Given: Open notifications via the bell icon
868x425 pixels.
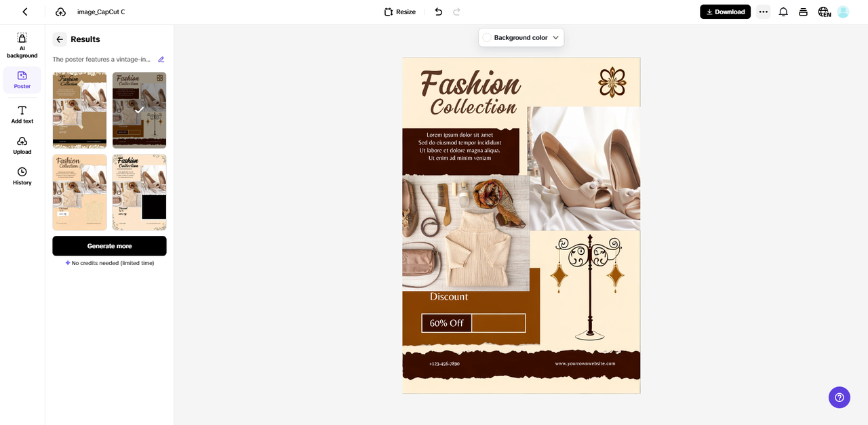Looking at the screenshot, I should pos(783,12).
